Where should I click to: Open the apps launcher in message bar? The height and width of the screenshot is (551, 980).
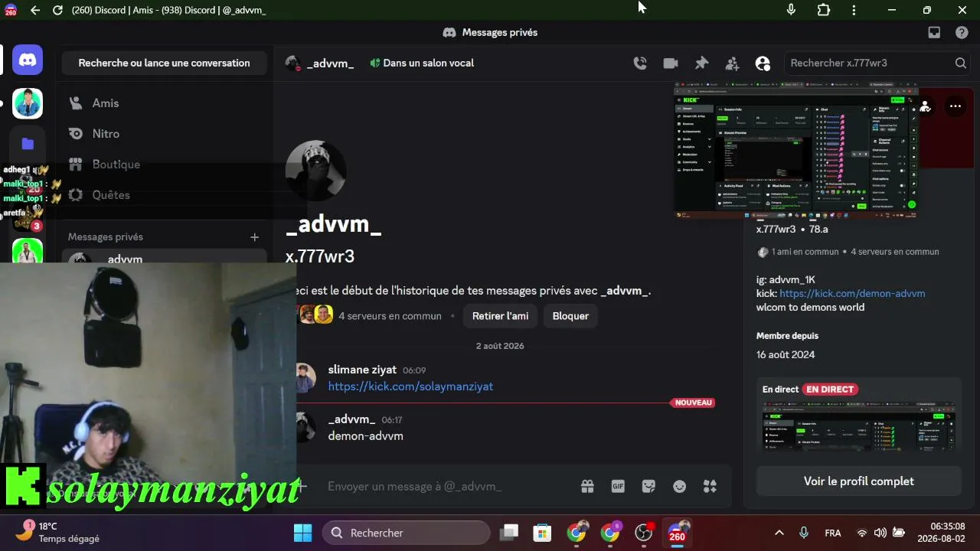coord(710,487)
